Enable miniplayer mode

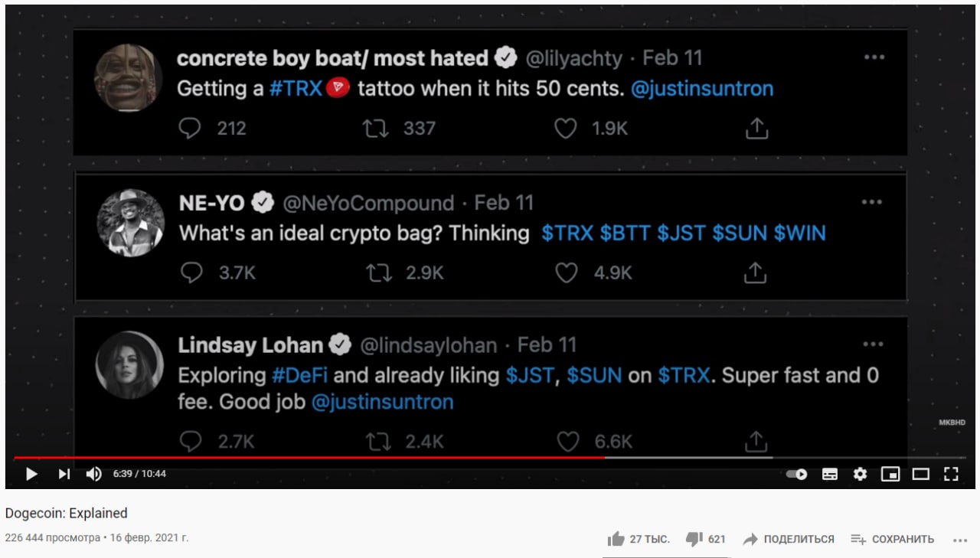click(x=890, y=474)
